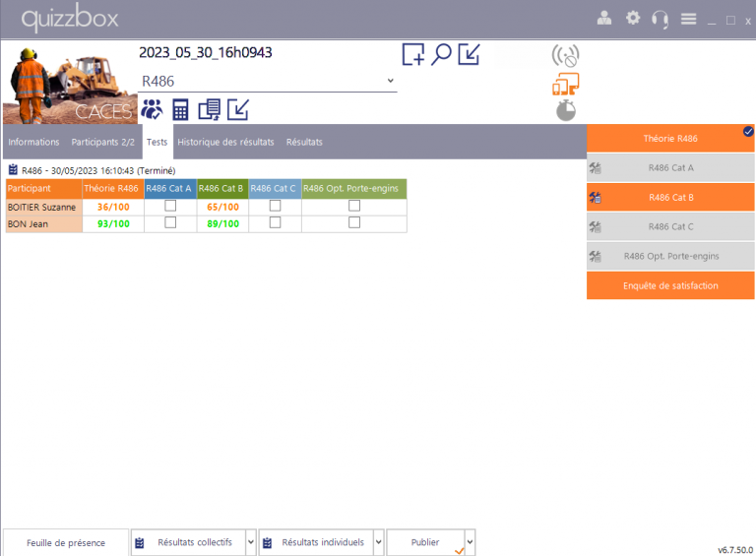Screen dimensions: 756x556
Task: Check R486 Cat C for BON Jean
Action: (275, 223)
